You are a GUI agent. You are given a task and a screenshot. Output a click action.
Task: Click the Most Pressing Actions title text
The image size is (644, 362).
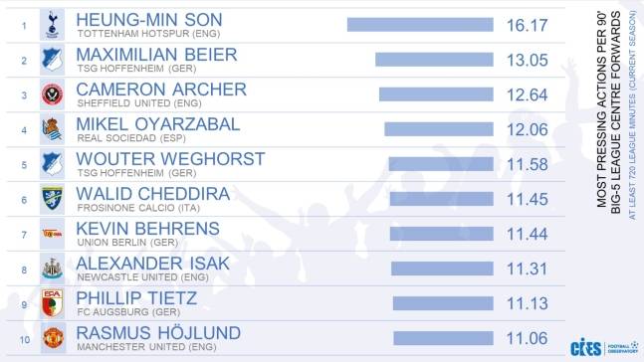point(608,110)
